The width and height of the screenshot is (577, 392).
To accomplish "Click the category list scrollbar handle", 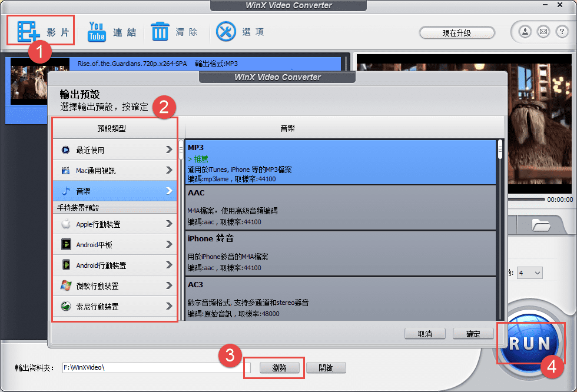I will click(x=181, y=150).
